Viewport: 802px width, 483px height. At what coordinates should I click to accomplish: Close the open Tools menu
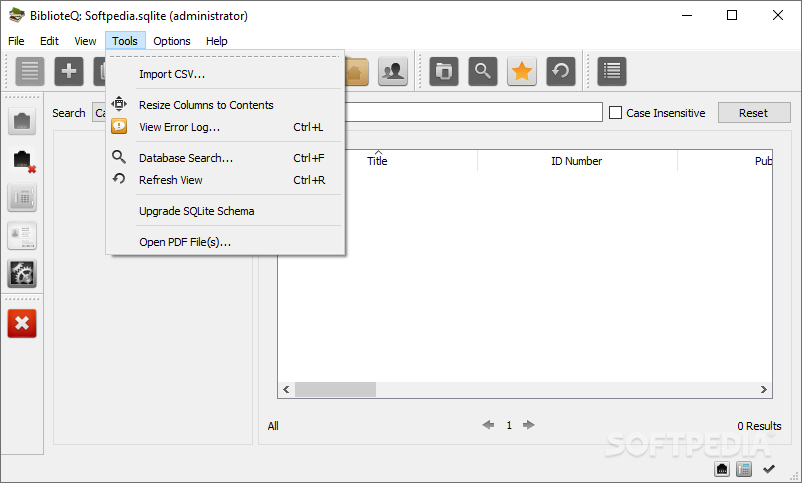[125, 41]
